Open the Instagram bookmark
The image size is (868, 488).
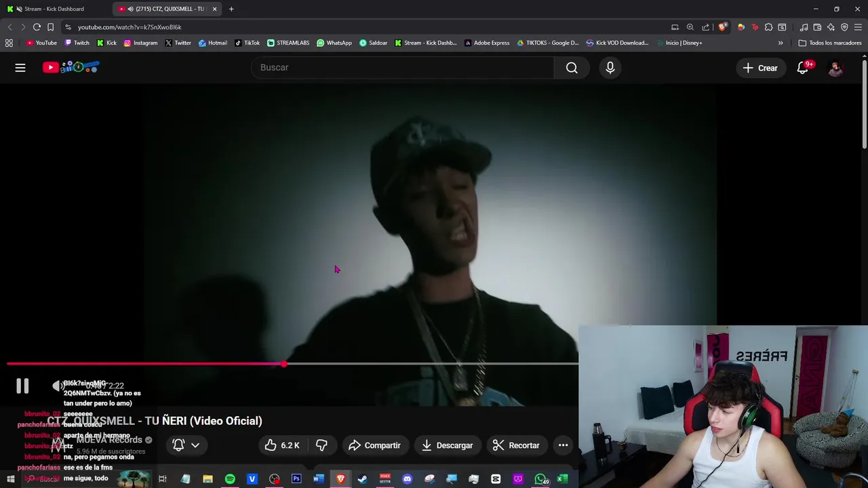click(140, 43)
